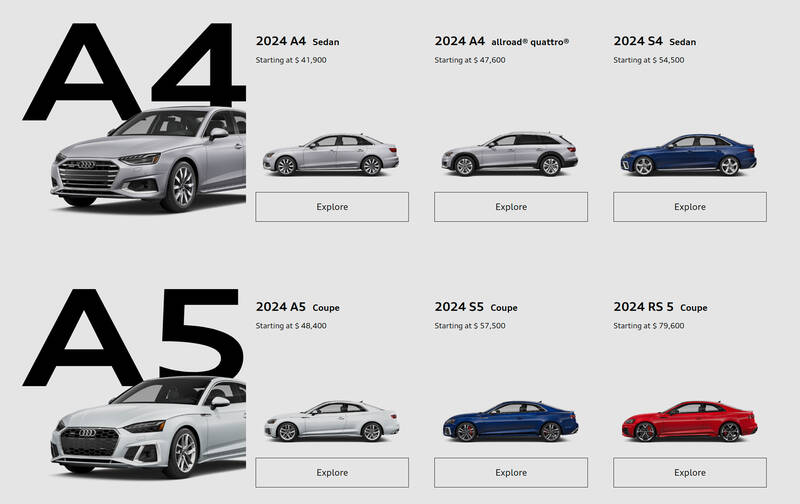Screen dimensions: 800x504
Task: Click the silver A4 Sedan side-view image
Action: tap(331, 155)
